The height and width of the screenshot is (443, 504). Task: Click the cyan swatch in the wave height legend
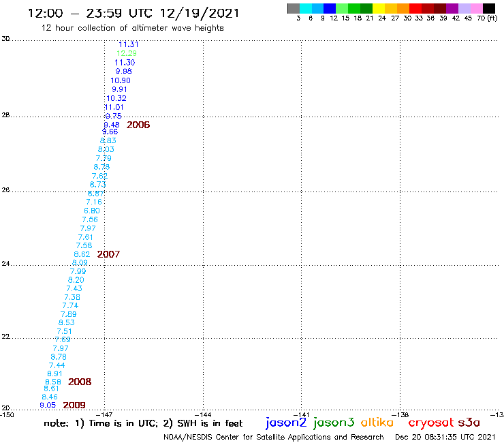(x=306, y=8)
